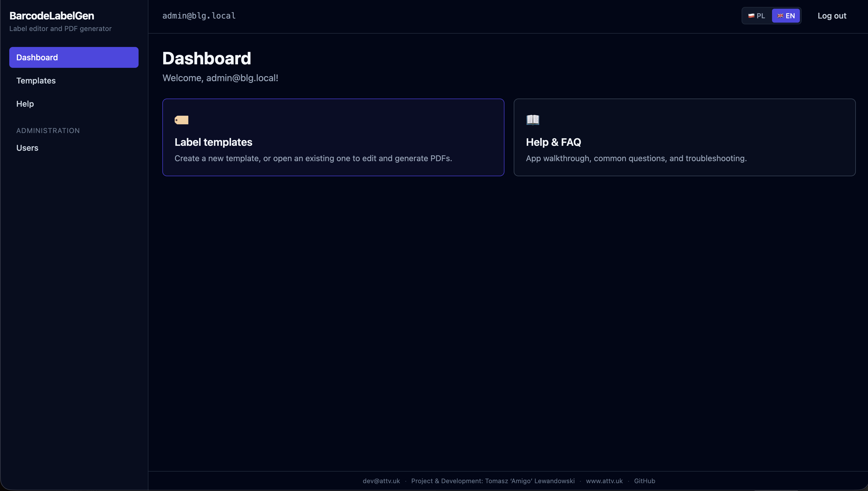The width and height of the screenshot is (868, 491).
Task: Open the Help & FAQ card heading
Action: [554, 142]
